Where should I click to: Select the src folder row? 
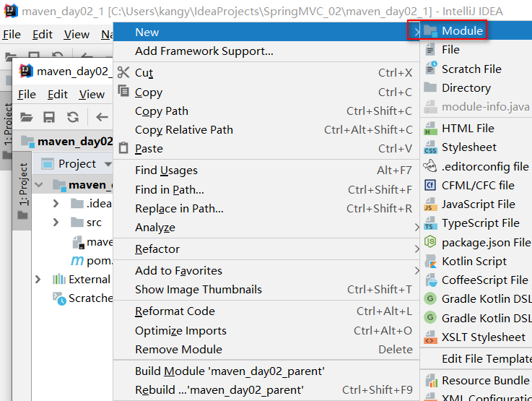tap(72, 223)
